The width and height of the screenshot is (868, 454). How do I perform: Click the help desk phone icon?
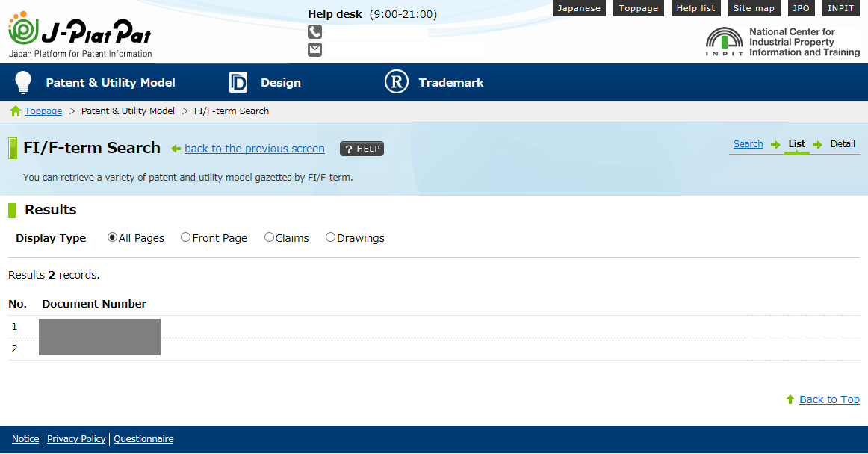click(x=314, y=31)
